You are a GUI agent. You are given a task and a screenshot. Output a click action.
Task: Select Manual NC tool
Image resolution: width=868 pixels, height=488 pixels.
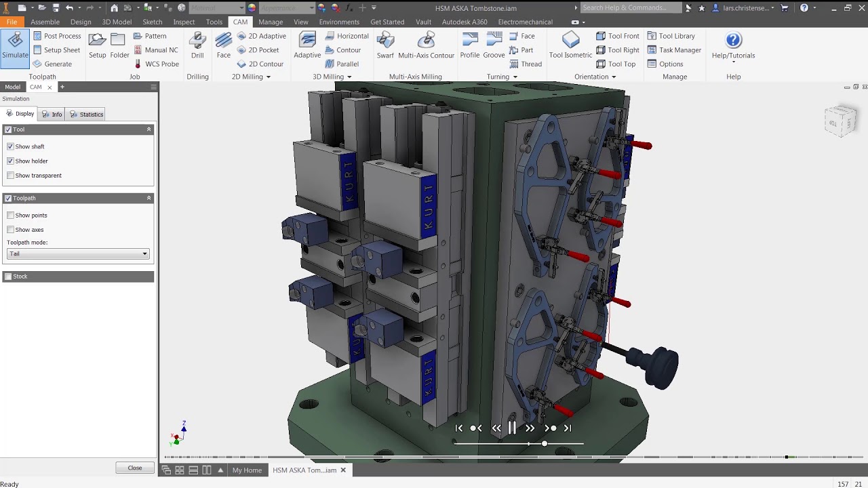point(155,50)
